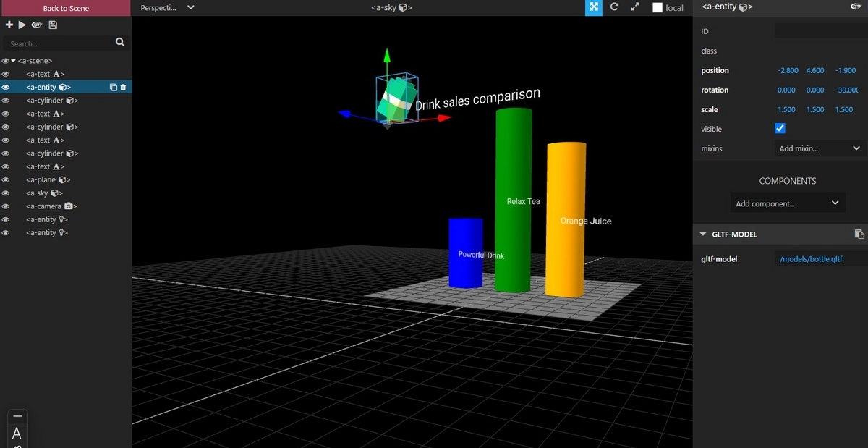Toggle eye of a-text above selected entity
Image resolution: width=868 pixels, height=448 pixels.
click(x=6, y=74)
